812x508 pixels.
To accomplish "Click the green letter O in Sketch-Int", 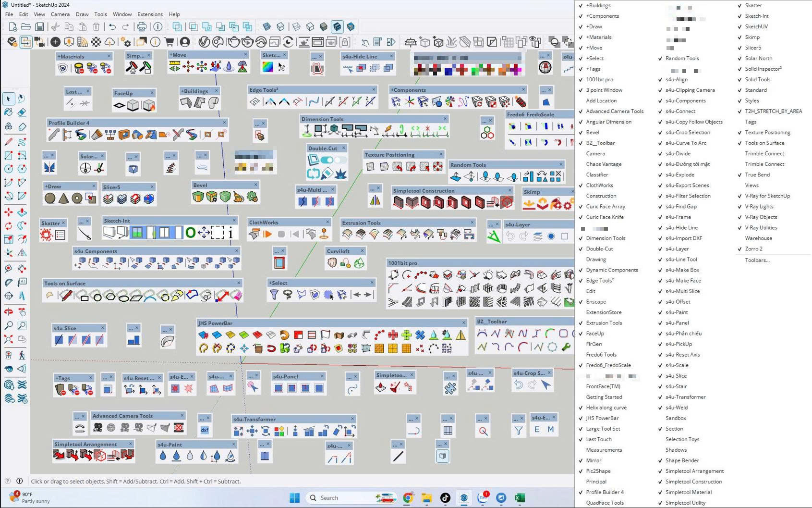I will pos(191,233).
